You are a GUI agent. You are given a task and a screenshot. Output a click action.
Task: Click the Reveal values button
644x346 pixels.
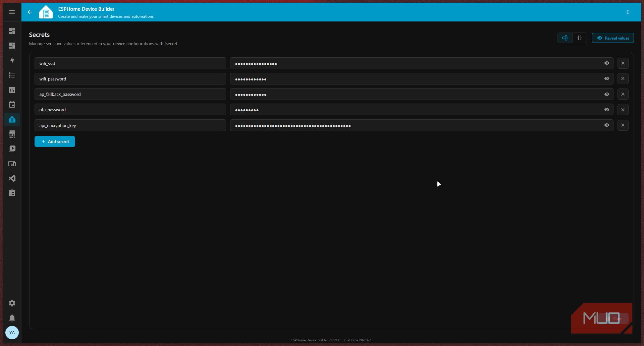pos(613,38)
